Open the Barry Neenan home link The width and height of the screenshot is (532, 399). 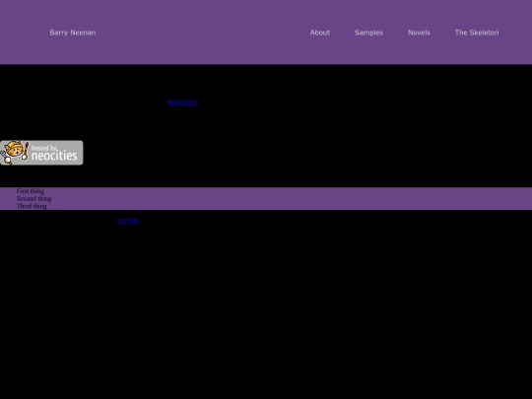pyautogui.click(x=73, y=33)
